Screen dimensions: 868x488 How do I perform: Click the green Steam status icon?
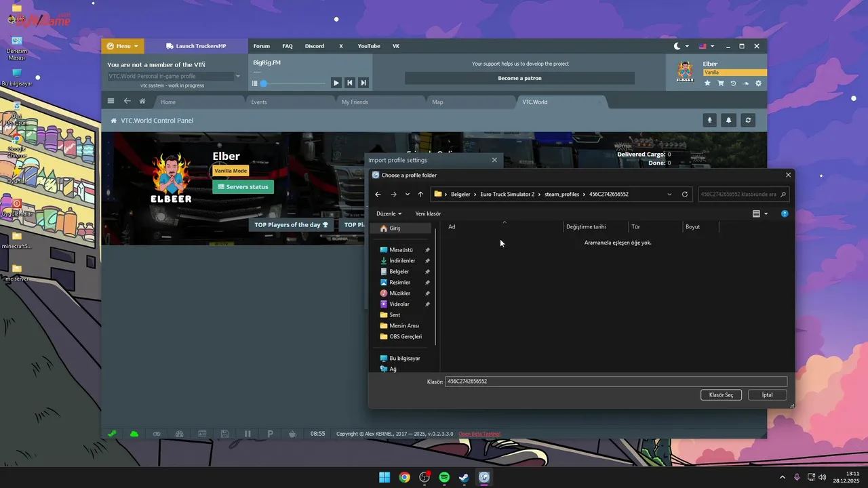point(112,433)
